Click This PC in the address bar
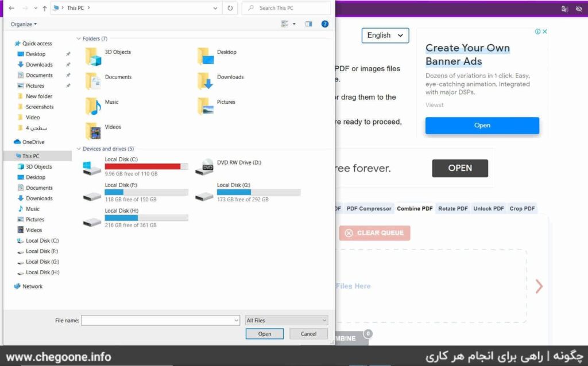 (x=75, y=8)
